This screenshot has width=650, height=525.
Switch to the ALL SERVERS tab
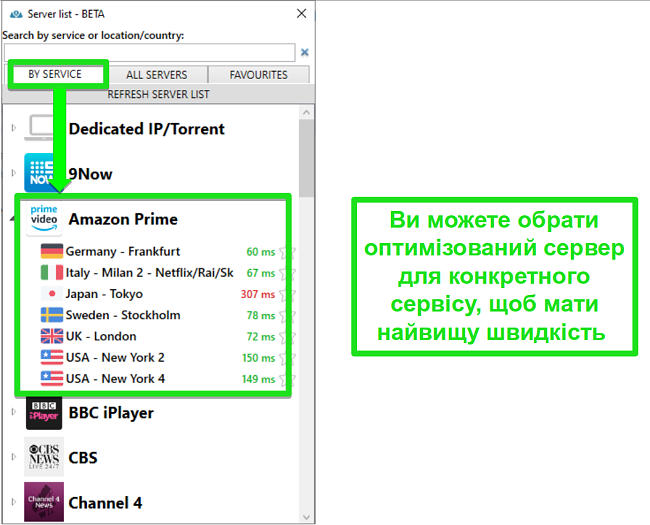[157, 75]
